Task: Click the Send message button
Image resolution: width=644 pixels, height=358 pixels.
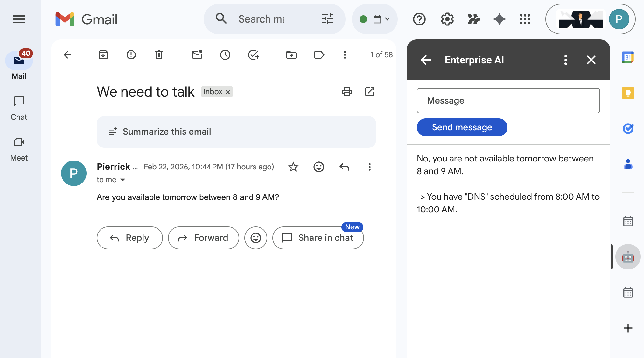Action: pyautogui.click(x=462, y=127)
